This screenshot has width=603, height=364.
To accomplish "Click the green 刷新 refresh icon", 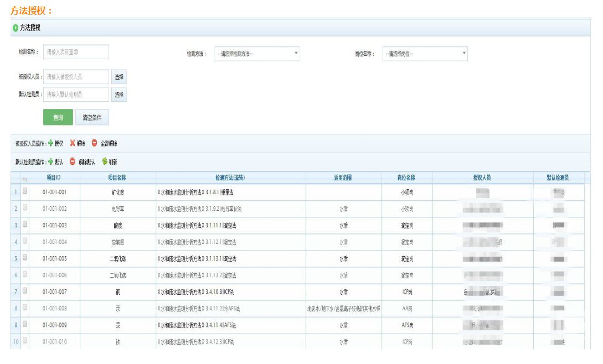I will pos(104,162).
